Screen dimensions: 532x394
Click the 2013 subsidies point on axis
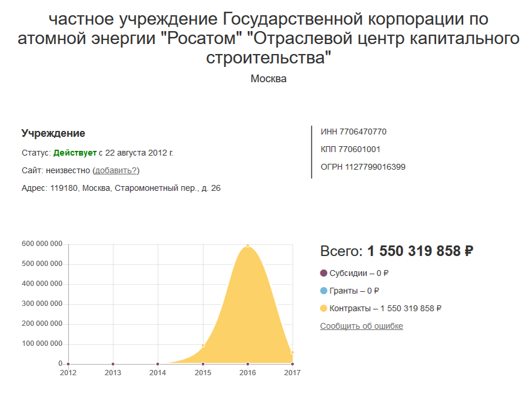point(113,364)
